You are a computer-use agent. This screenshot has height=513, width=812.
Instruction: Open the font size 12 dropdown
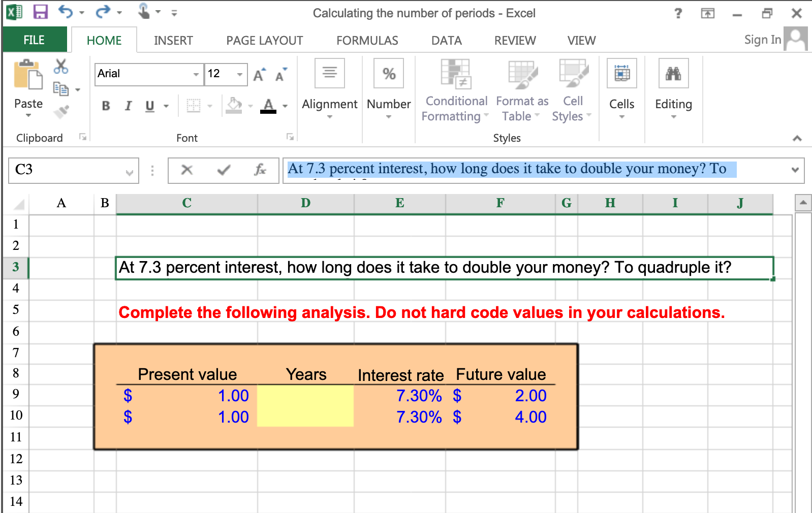[239, 74]
